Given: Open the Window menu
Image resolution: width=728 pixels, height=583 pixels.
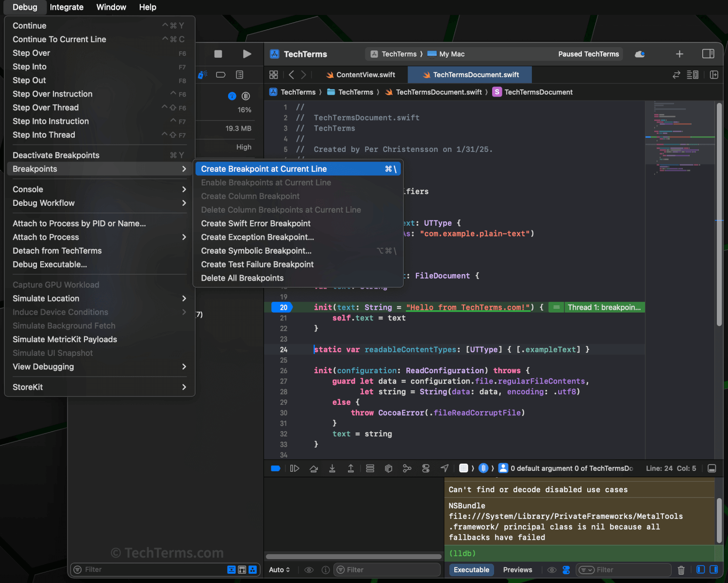Looking at the screenshot, I should [111, 7].
